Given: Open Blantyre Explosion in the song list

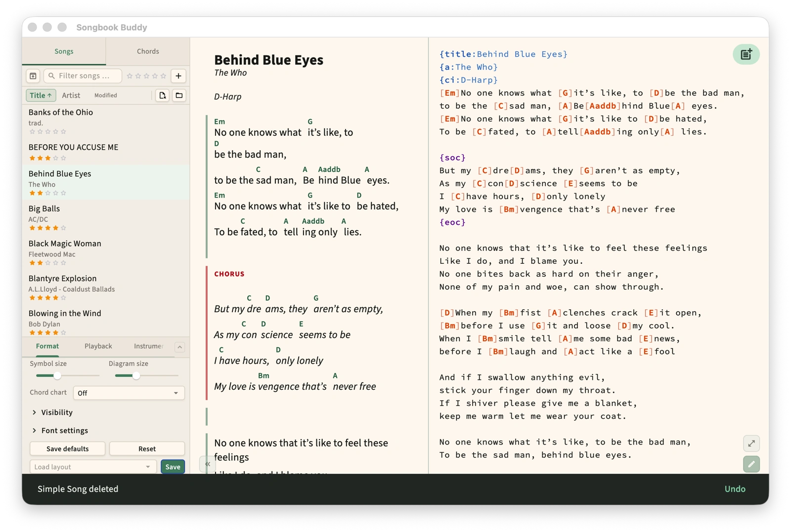Looking at the screenshot, I should coord(106,287).
